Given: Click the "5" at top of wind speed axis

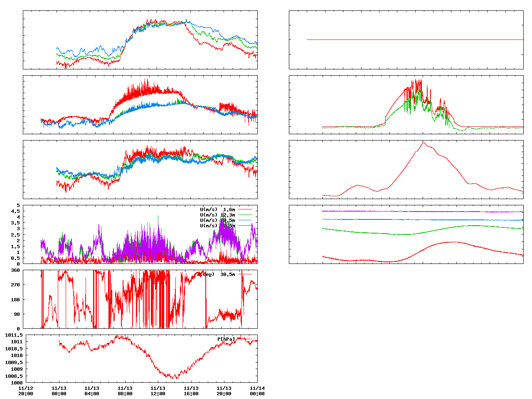Looking at the screenshot, I should [x=18, y=205].
